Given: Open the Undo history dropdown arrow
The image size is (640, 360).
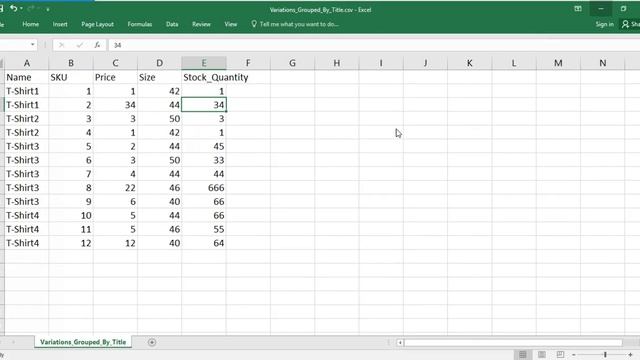Looking at the screenshot, I should 21,9.
